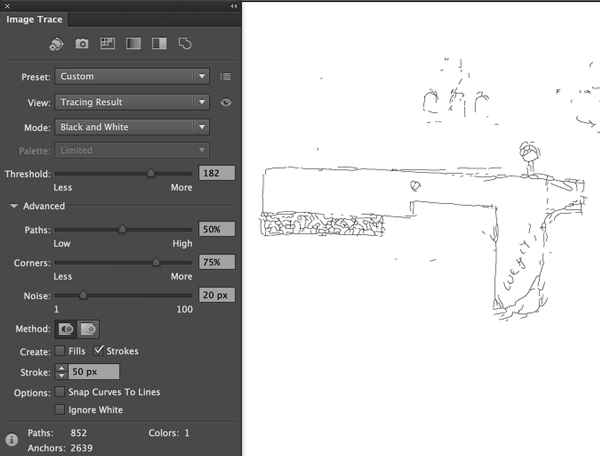The image size is (600, 456).
Task: Click the Noise label
Action: click(x=37, y=296)
